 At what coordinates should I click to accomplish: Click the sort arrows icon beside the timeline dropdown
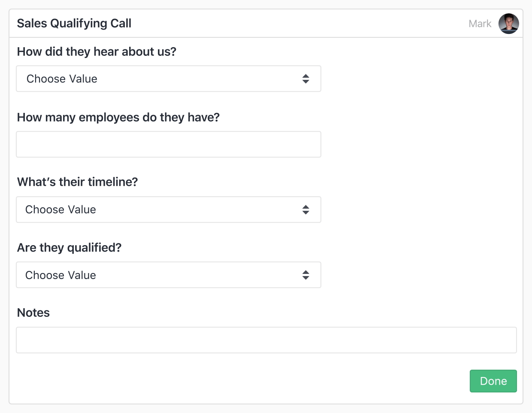click(x=306, y=210)
